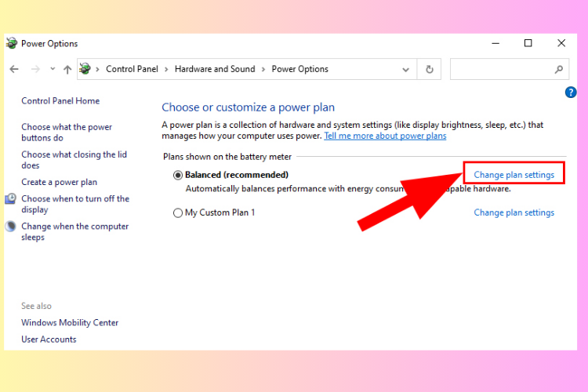This screenshot has height=392, width=588.
Task: Open Change when the computer sleeps
Action: (75, 231)
